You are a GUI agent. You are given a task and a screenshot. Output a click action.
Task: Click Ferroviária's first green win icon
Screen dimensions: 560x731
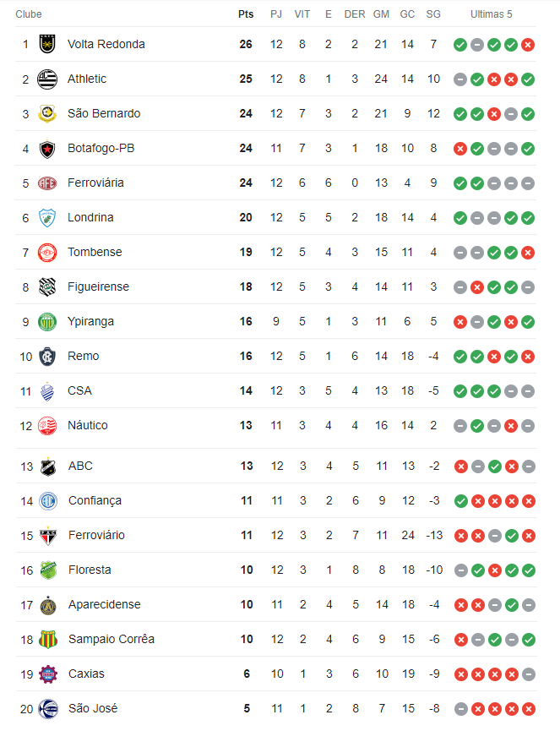click(460, 183)
